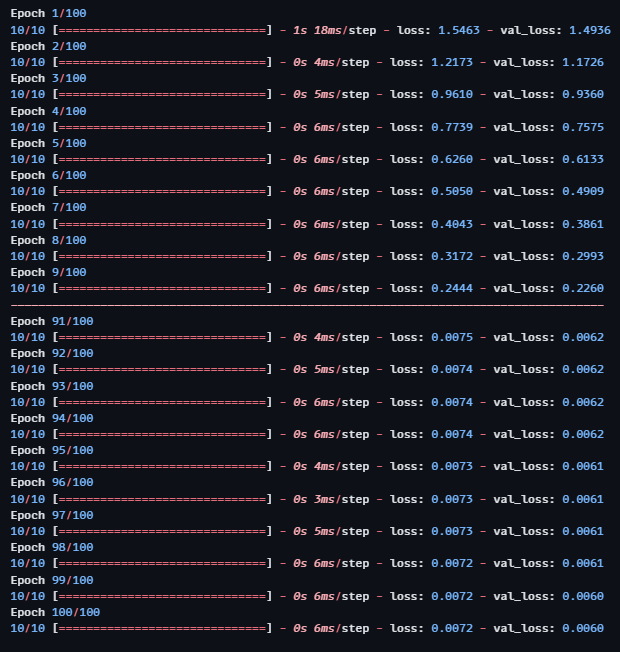Click the Epoch 2/100 progress bar
Viewport: 620px width, 652px height.
coord(163,62)
